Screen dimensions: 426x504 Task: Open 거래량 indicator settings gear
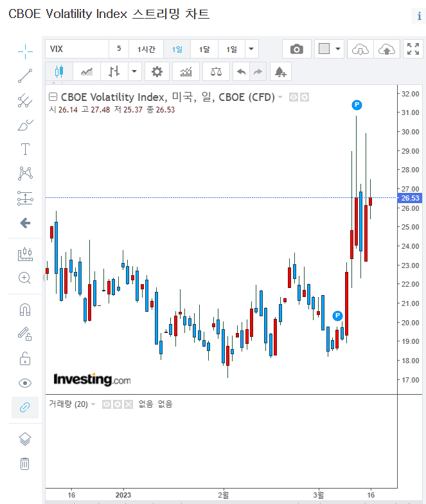[118, 404]
